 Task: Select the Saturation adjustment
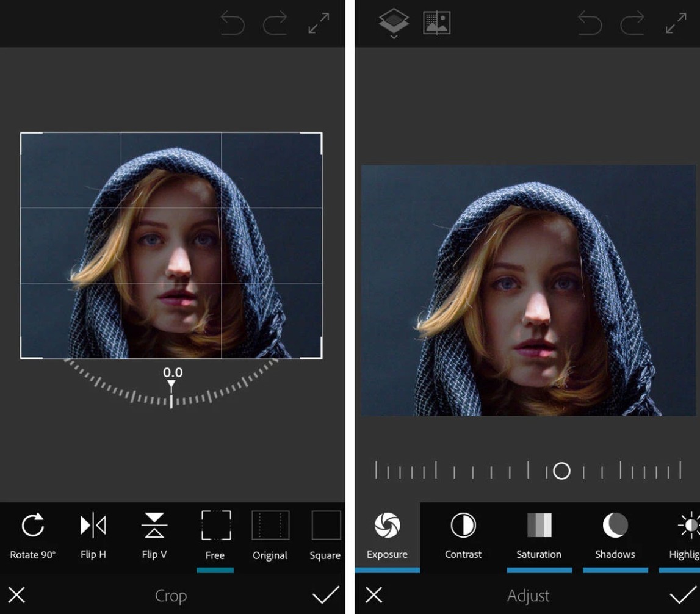tap(538, 535)
